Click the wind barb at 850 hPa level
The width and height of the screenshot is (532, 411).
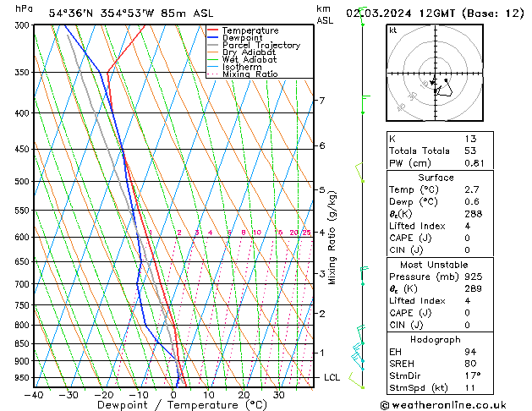pyautogui.click(x=360, y=335)
